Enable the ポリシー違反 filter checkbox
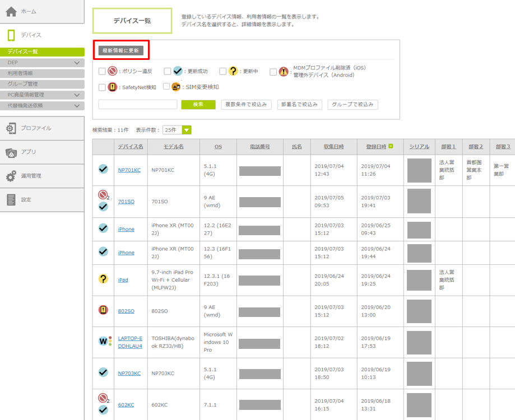 (102, 72)
